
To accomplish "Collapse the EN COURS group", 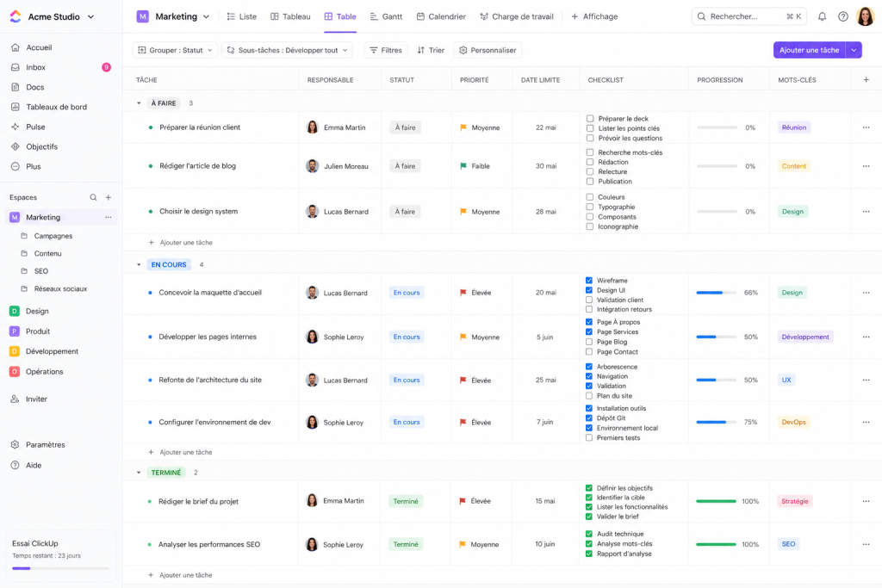I will click(138, 264).
